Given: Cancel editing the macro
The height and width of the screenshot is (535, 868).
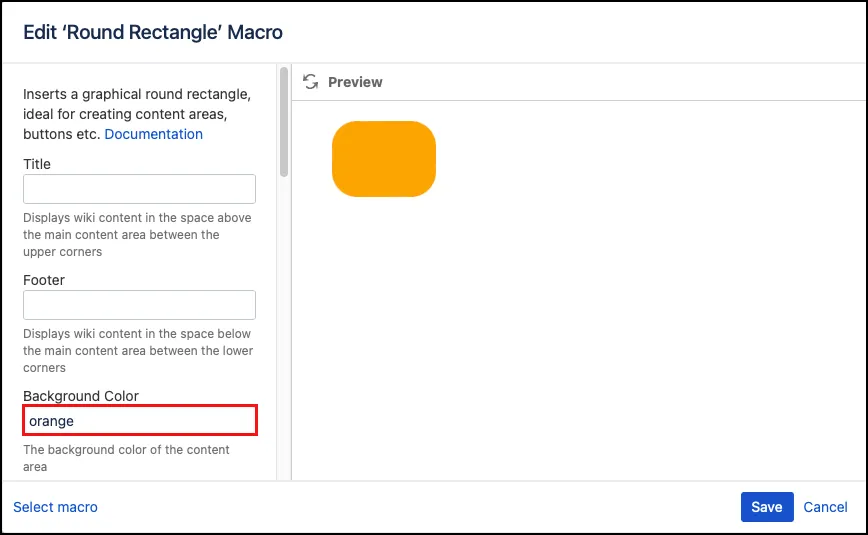Looking at the screenshot, I should (x=825, y=507).
